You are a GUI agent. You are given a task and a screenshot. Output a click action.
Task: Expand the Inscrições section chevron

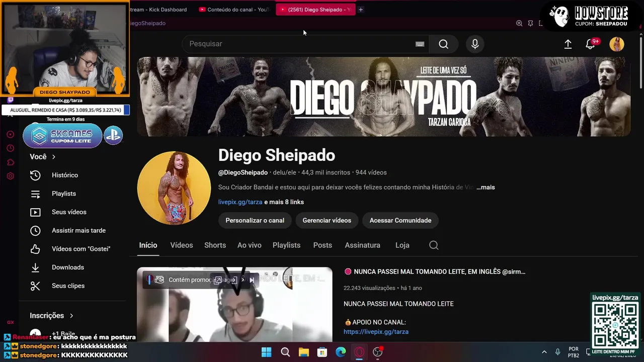71,316
